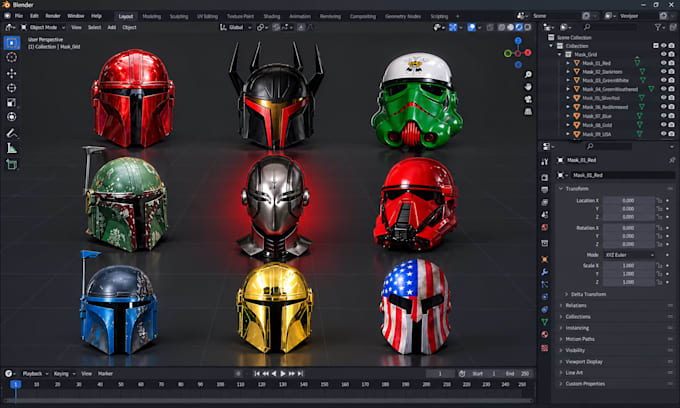Expand Mask_03_GreenWhite tree row
The height and width of the screenshot is (408, 680).
pyautogui.click(x=568, y=80)
